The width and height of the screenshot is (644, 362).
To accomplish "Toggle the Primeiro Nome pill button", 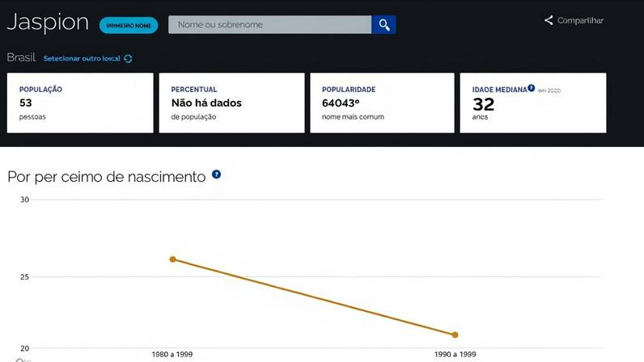I will tap(129, 25).
